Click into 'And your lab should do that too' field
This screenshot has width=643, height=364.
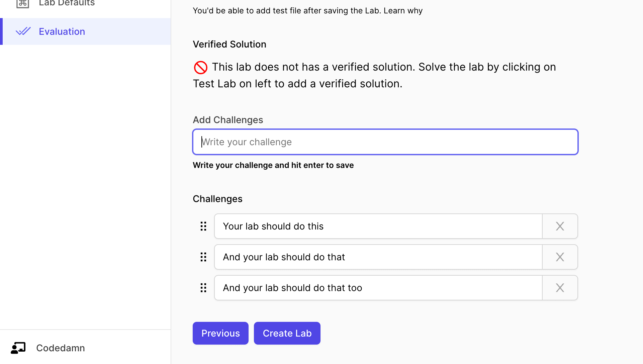378,288
